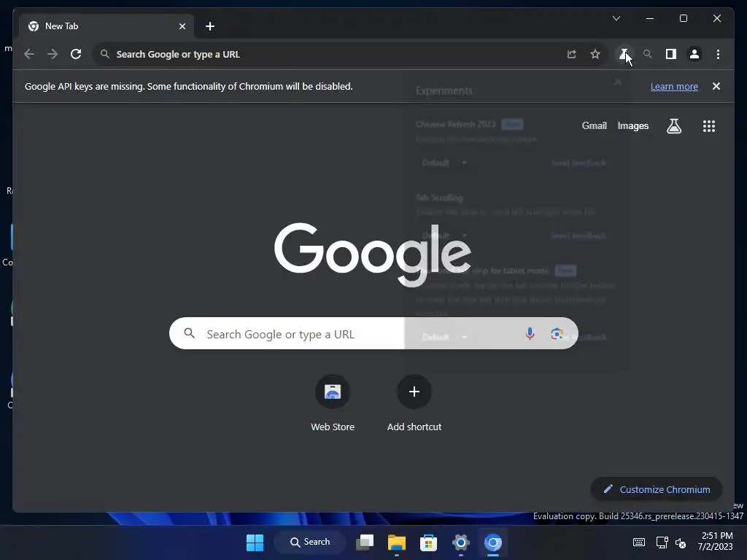Open the Web Store shortcut
The height and width of the screenshot is (560, 747).
333,403
